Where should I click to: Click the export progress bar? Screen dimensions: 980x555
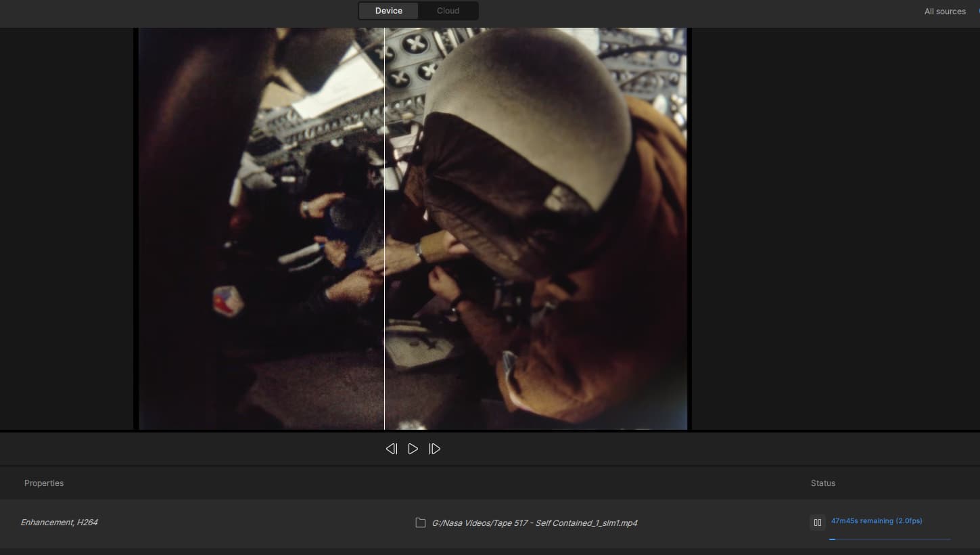889,539
